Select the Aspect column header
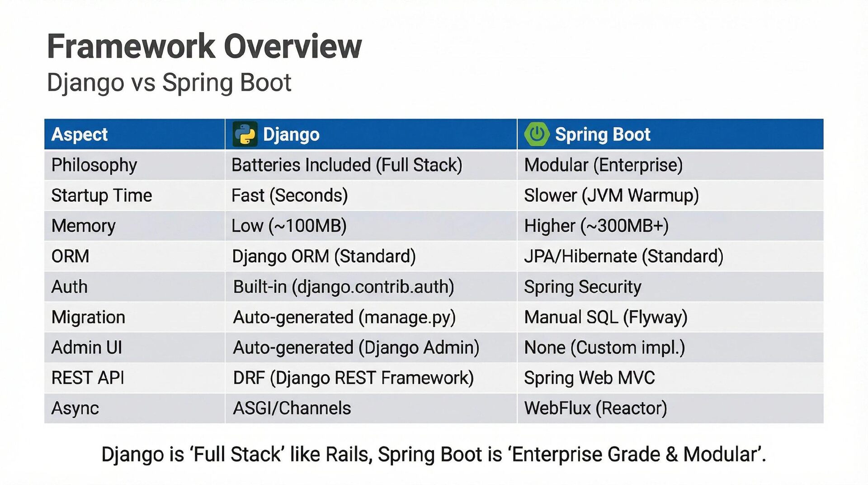The height and width of the screenshot is (485, 868). [80, 134]
